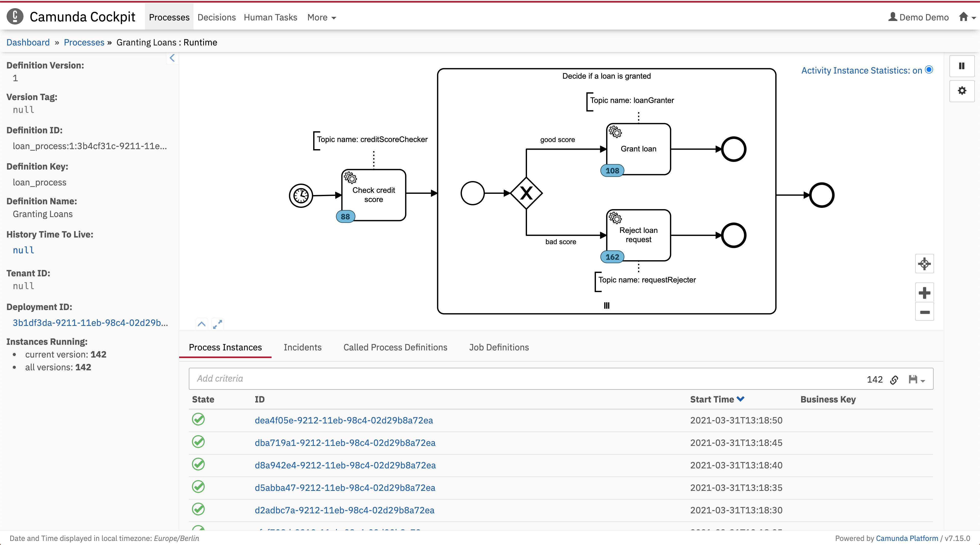This screenshot has height=545, width=980.
Task: Click state checkmark of d2adbc7a instance
Action: (198, 509)
